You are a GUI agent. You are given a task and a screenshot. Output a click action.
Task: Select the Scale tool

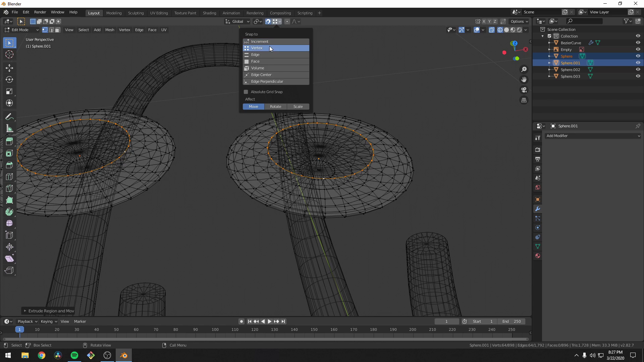[x=9, y=92]
